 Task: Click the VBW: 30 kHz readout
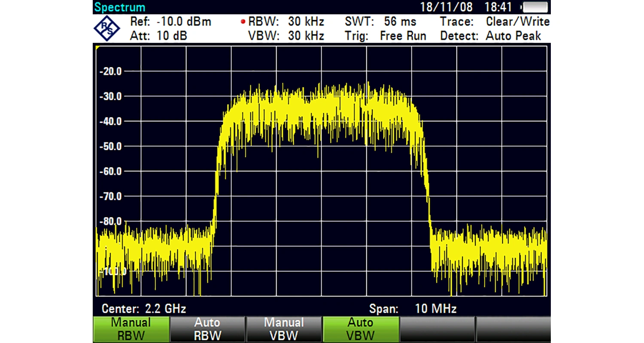(286, 36)
